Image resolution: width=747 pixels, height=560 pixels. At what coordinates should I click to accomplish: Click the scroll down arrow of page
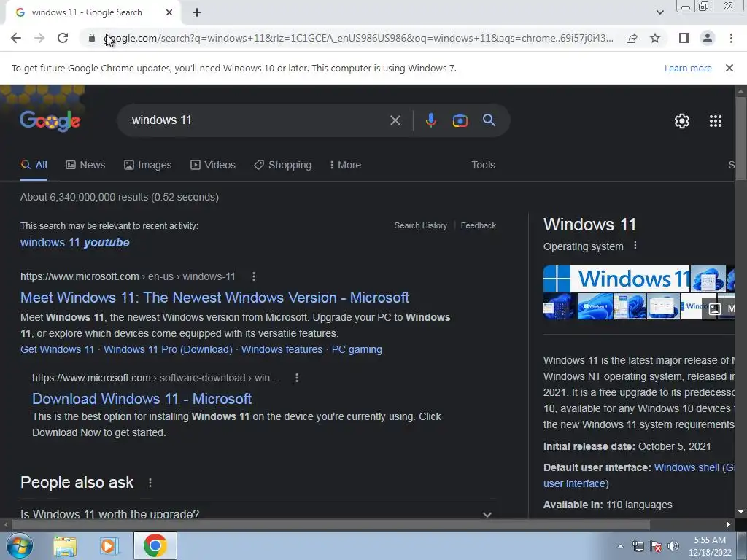click(x=740, y=513)
